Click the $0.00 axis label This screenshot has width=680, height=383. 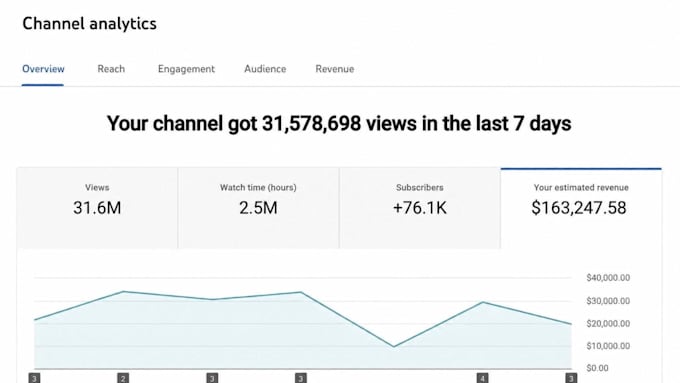[x=597, y=368]
